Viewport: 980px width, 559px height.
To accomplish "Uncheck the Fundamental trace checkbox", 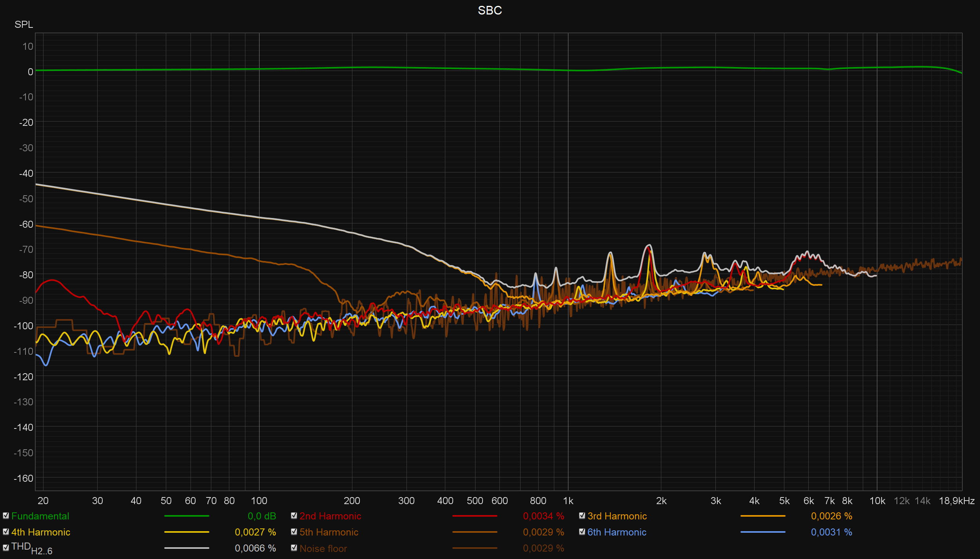I will (x=6, y=516).
